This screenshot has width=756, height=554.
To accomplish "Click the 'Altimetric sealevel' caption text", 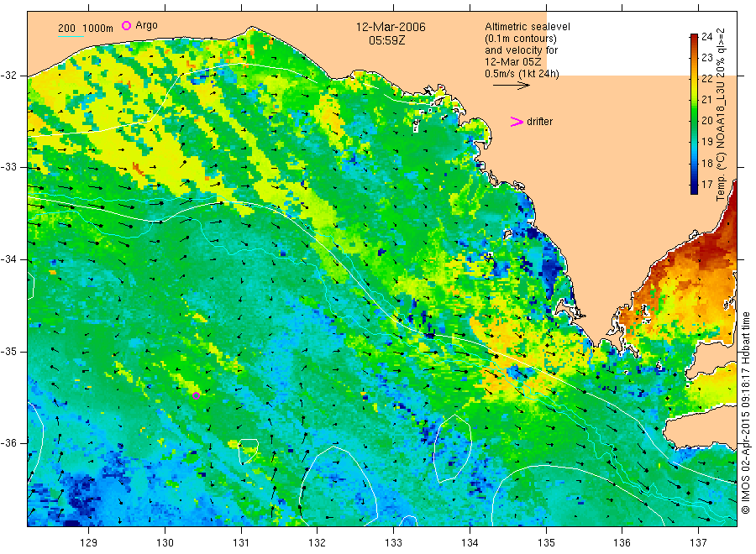I will coord(527,27).
